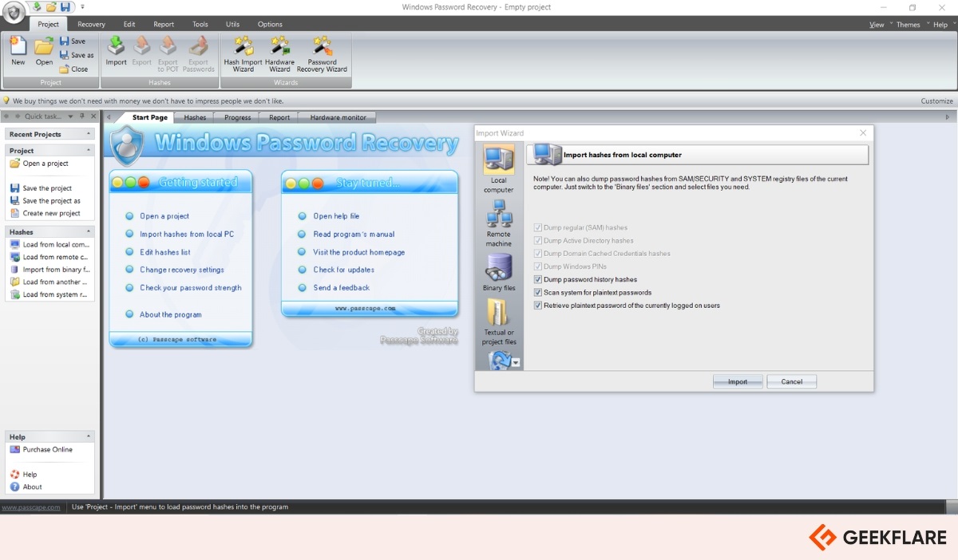Close the Import Wizard dialog

[x=863, y=133]
